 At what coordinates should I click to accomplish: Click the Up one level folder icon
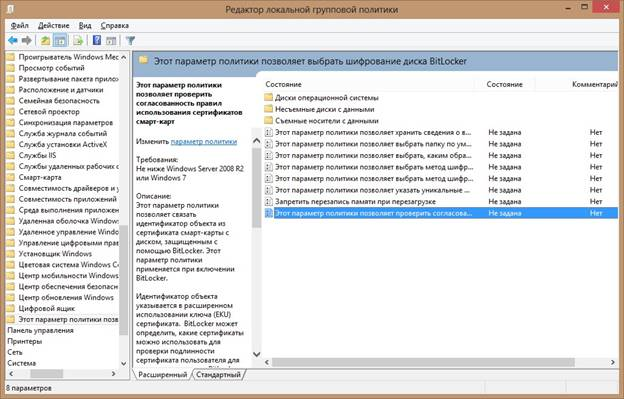point(45,40)
